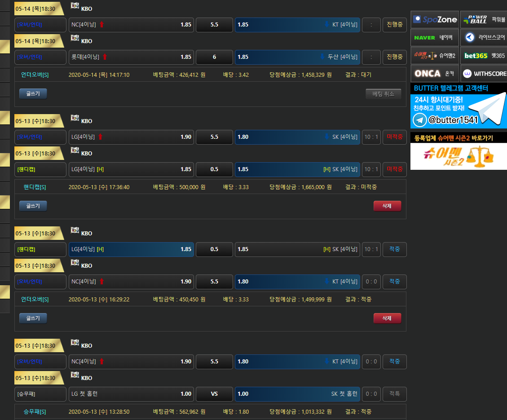Open the Powerball 파워볼 link

click(484, 19)
